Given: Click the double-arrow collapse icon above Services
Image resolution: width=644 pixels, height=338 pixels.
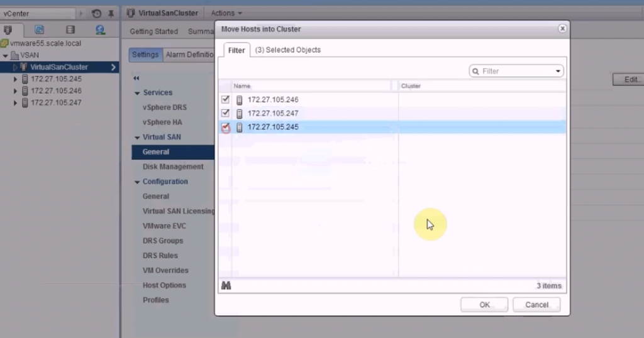Looking at the screenshot, I should 136,78.
